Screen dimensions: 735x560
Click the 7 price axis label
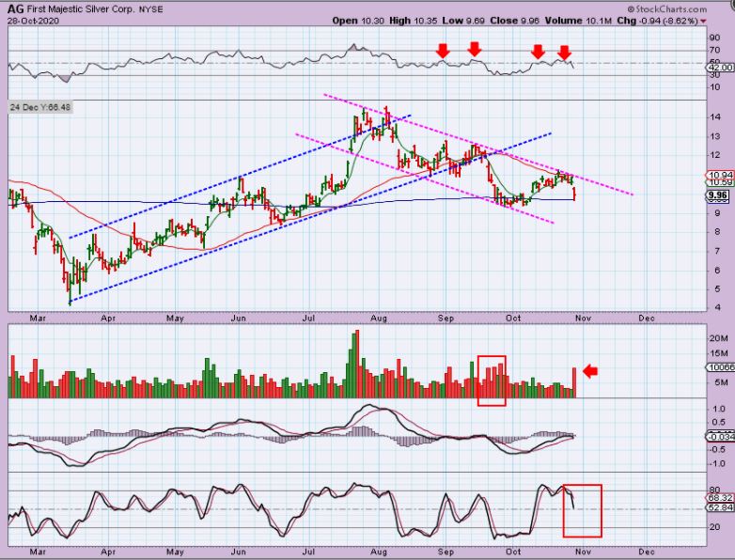tap(718, 251)
